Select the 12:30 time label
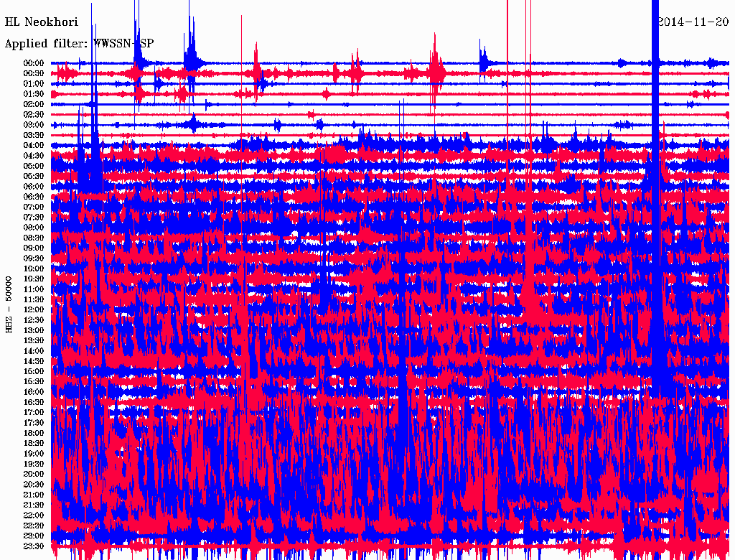 (x=33, y=320)
